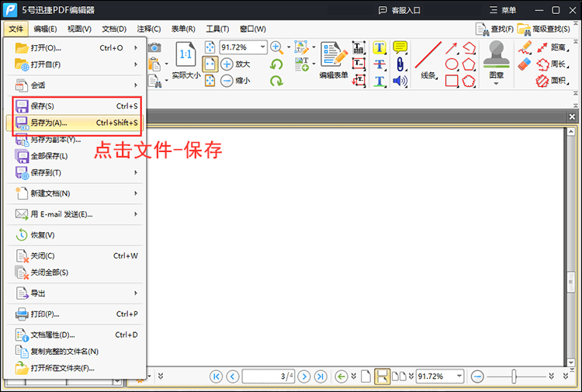The height and width of the screenshot is (392, 582).
Task: Select the 周长 perimeter tool
Action: click(x=553, y=64)
